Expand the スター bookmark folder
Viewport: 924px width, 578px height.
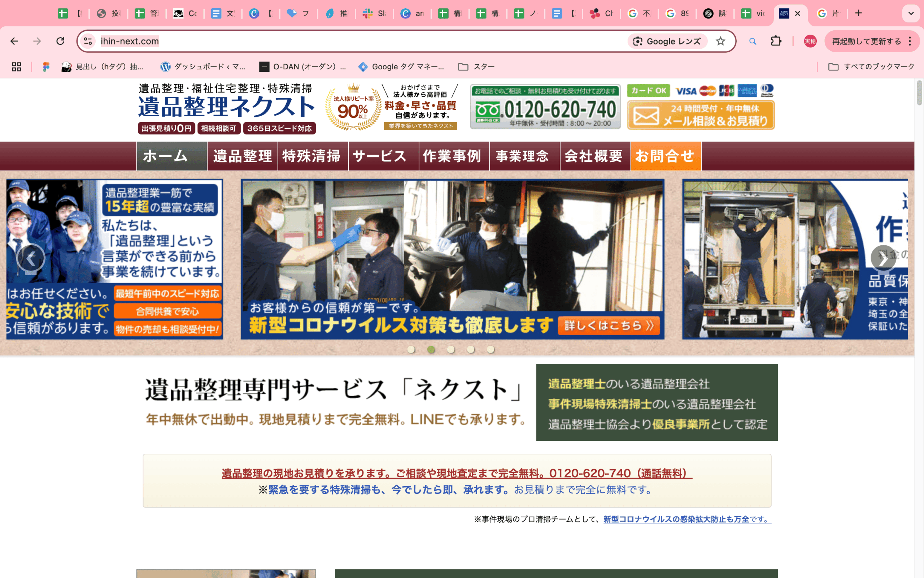pyautogui.click(x=476, y=67)
